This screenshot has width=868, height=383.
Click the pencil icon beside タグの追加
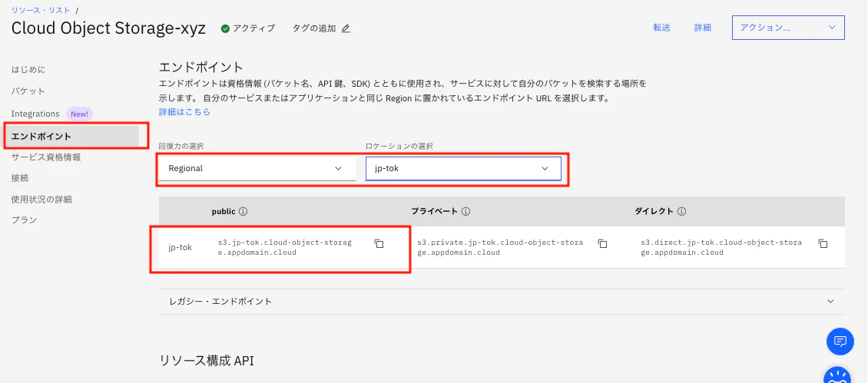pos(346,28)
